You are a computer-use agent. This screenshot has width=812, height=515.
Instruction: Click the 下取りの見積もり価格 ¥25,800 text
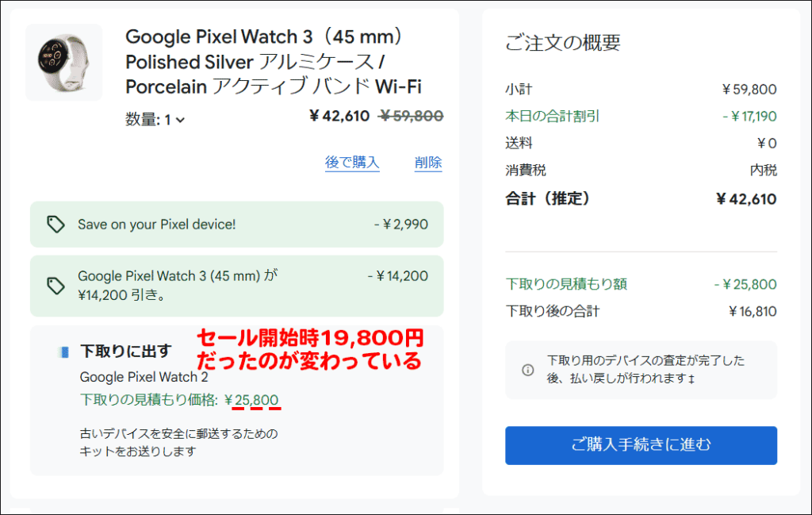tap(179, 400)
